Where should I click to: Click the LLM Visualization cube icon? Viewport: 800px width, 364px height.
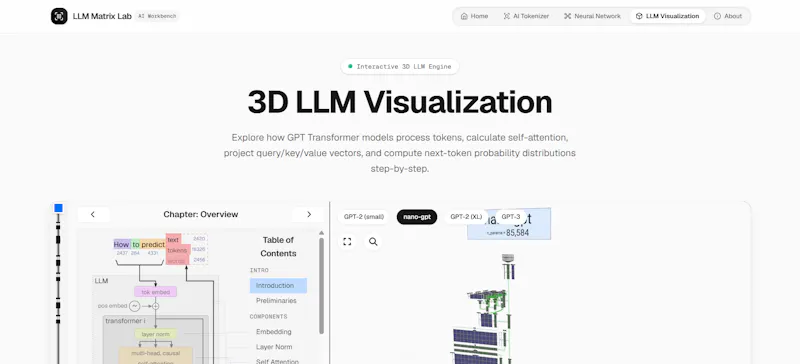[x=639, y=16]
